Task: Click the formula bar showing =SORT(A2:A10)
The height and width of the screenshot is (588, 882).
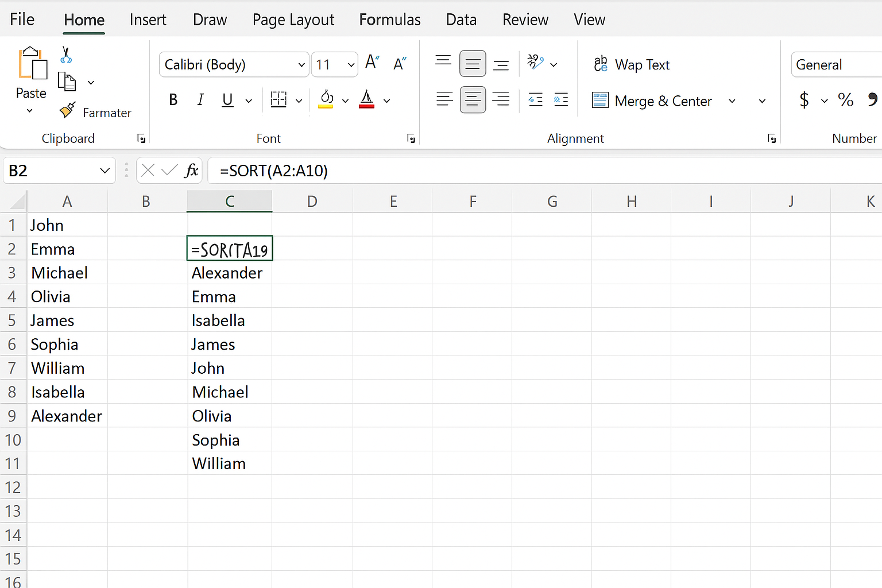Action: pos(544,171)
